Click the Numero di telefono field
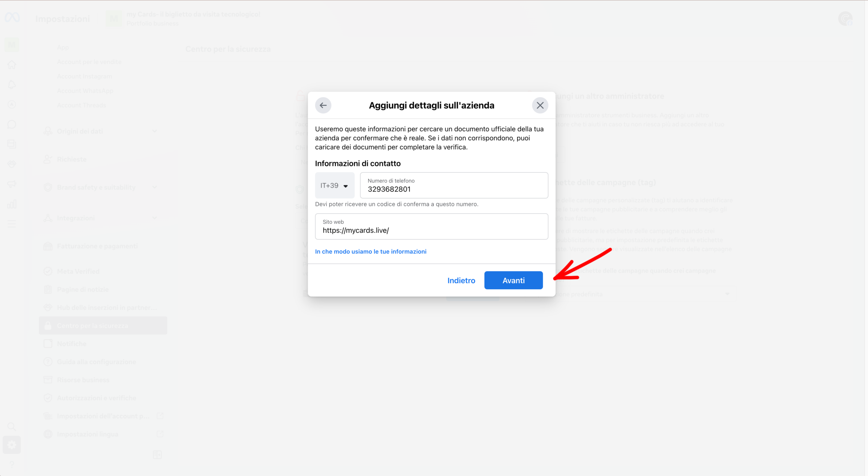868x476 pixels. click(x=454, y=185)
